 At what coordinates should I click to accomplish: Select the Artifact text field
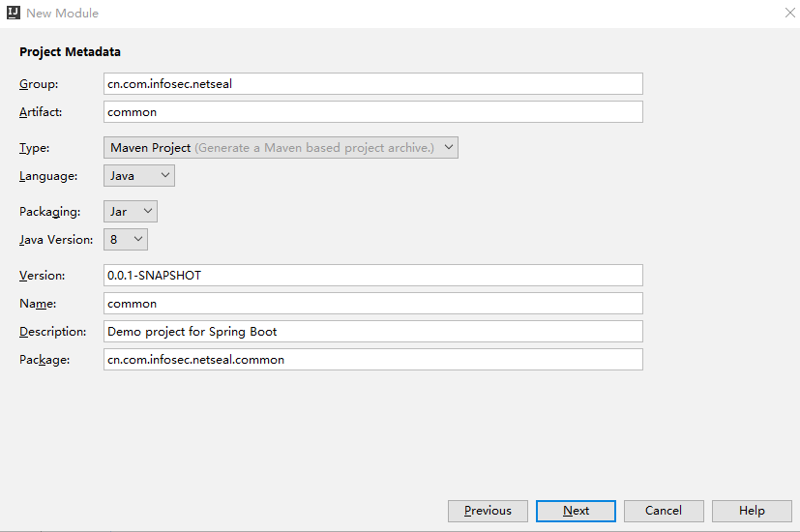(x=373, y=111)
